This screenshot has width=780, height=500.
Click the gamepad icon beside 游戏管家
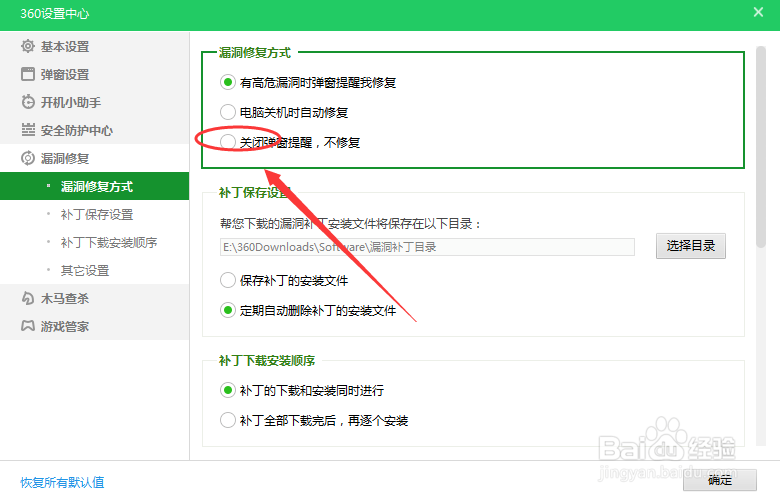coord(28,326)
